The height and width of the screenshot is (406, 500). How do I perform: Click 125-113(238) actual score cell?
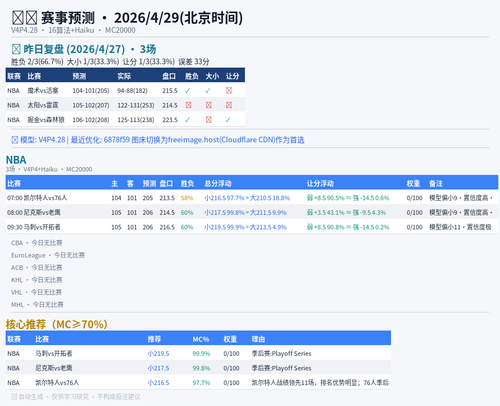point(136,120)
